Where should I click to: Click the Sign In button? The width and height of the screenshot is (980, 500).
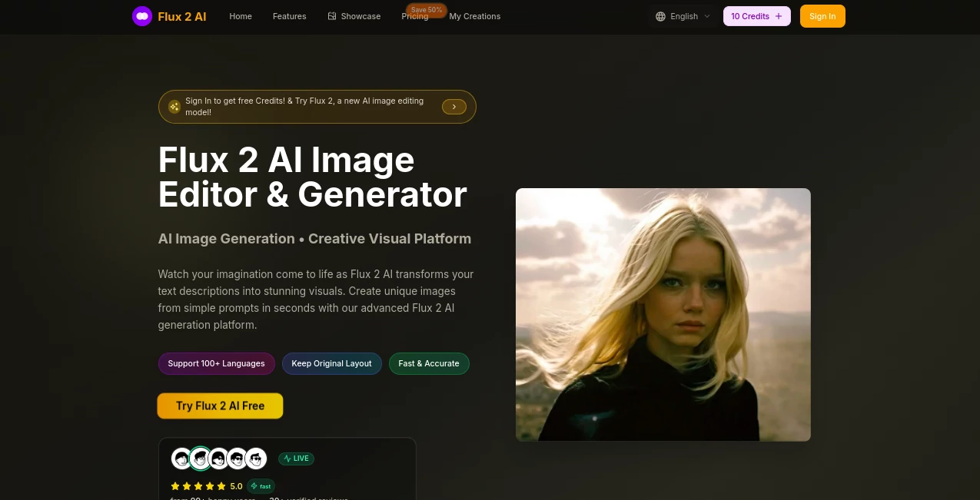pyautogui.click(x=822, y=16)
